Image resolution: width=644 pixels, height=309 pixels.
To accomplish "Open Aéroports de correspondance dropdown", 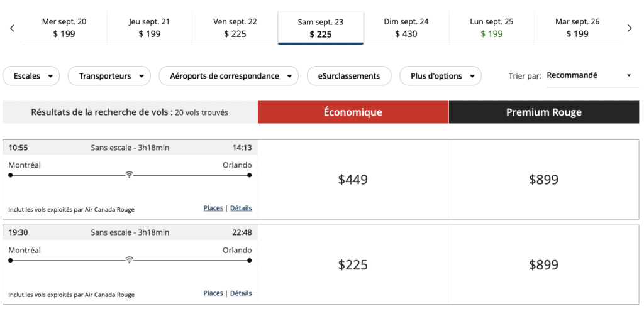I will click(x=228, y=76).
